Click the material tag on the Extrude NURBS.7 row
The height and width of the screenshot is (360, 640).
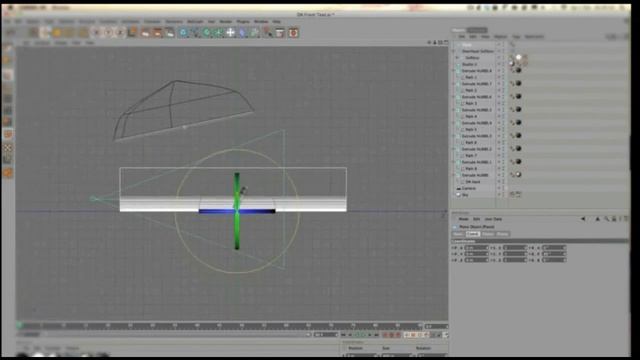pos(518,83)
